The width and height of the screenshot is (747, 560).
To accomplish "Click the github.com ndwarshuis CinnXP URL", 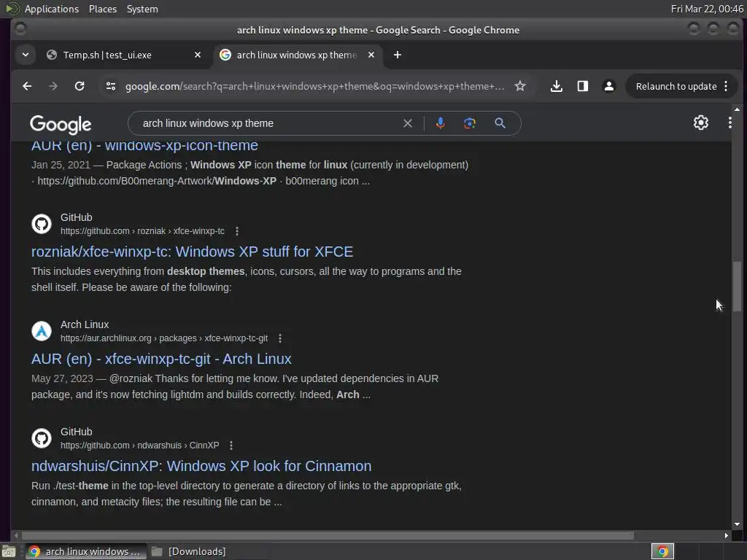I will (x=139, y=446).
